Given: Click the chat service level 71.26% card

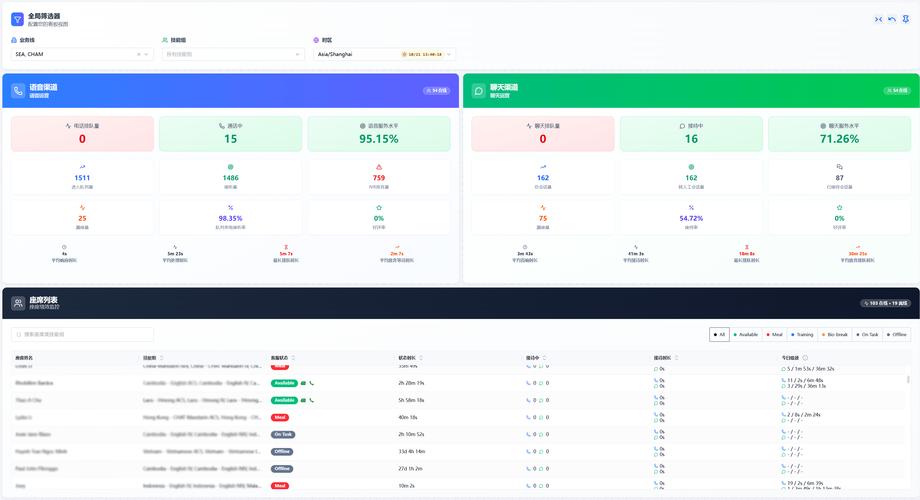Looking at the screenshot, I should pyautogui.click(x=840, y=134).
